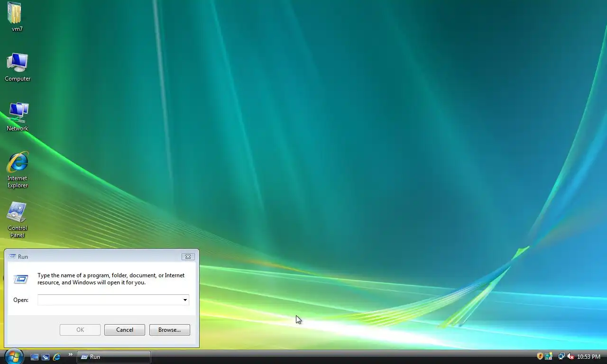Image resolution: width=607 pixels, height=364 pixels.
Task: Click the Browse... button in Run dialog
Action: click(170, 330)
